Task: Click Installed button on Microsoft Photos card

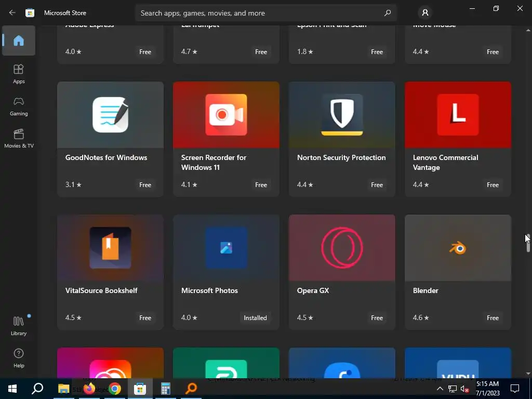Action: point(255,317)
